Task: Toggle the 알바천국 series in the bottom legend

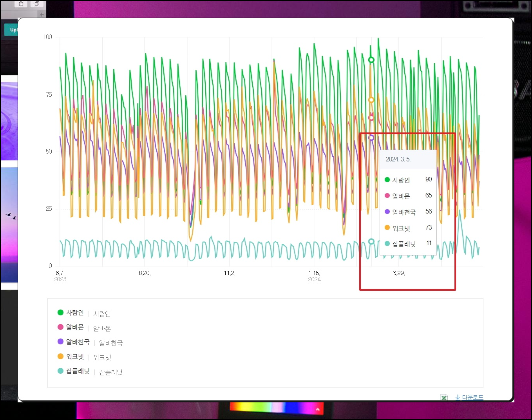Action: [x=74, y=342]
